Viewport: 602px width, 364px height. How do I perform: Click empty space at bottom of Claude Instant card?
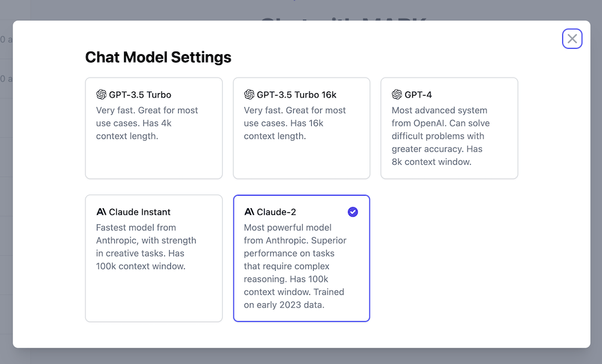click(x=154, y=298)
